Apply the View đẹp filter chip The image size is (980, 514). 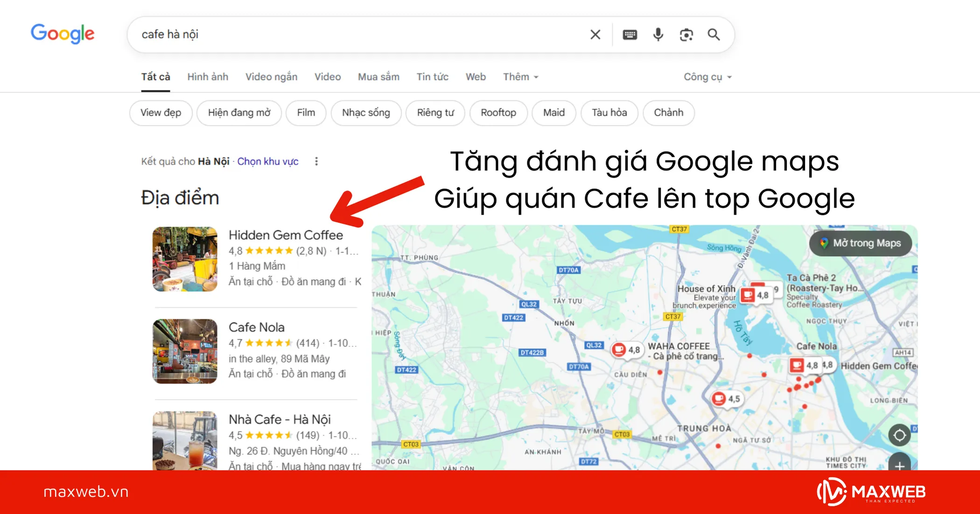coord(161,113)
